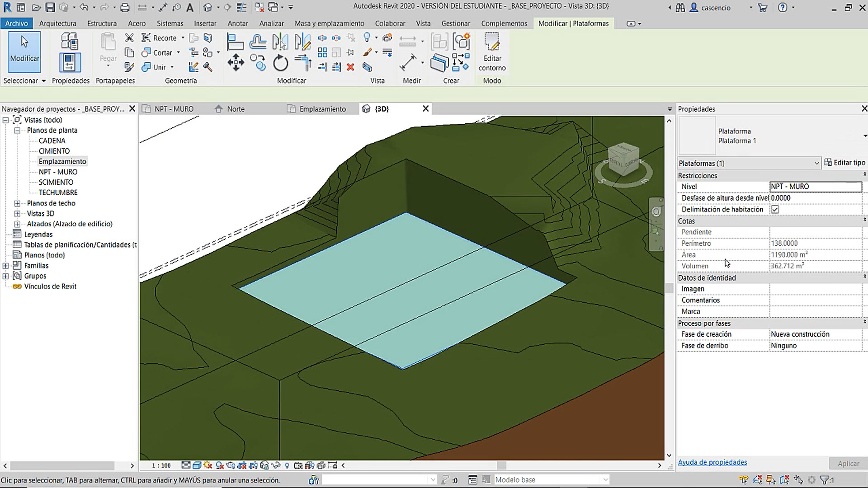Select the NPT - MURO plan in the navigator
The width and height of the screenshot is (868, 488).
pos(57,172)
